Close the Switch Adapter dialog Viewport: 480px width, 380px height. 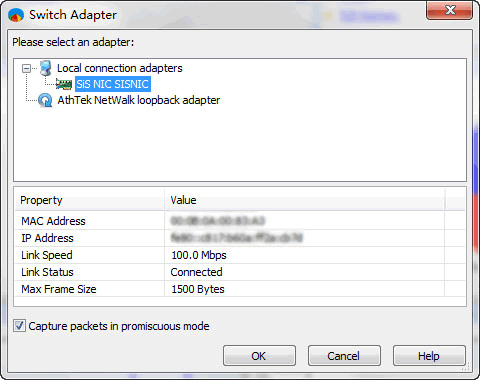coord(449,11)
